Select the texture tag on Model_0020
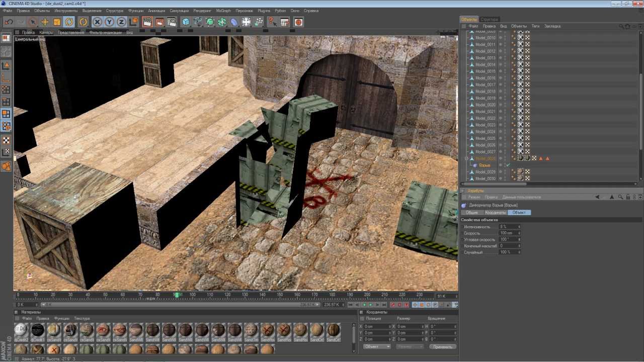The width and height of the screenshot is (644, 362). coord(521,105)
